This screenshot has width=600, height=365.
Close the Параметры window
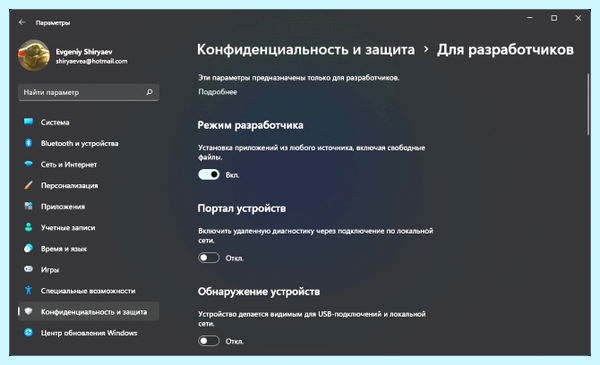(x=578, y=18)
